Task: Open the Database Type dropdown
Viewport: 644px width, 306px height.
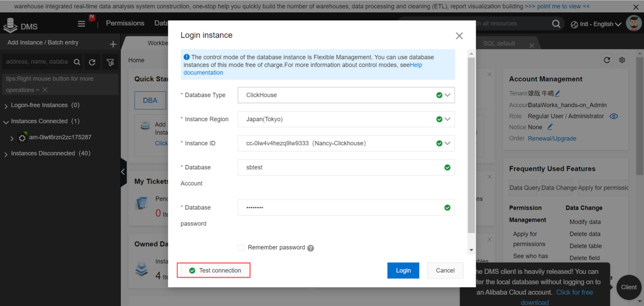Action: pyautogui.click(x=346, y=95)
